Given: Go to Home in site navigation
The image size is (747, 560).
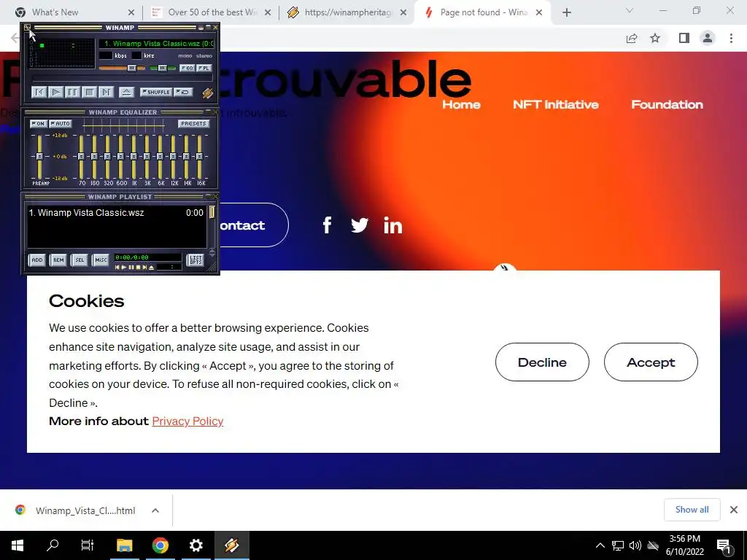Looking at the screenshot, I should 461,105.
